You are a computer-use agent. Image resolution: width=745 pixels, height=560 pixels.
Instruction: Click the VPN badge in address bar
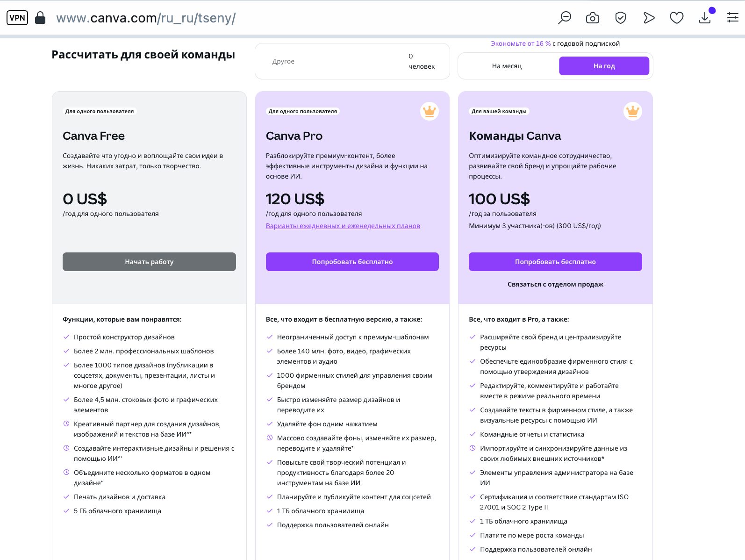(17, 18)
